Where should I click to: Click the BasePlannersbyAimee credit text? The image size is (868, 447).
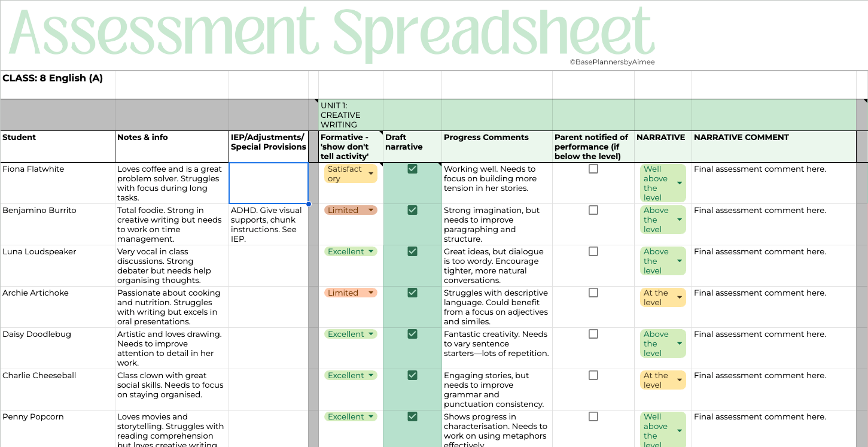[611, 62]
